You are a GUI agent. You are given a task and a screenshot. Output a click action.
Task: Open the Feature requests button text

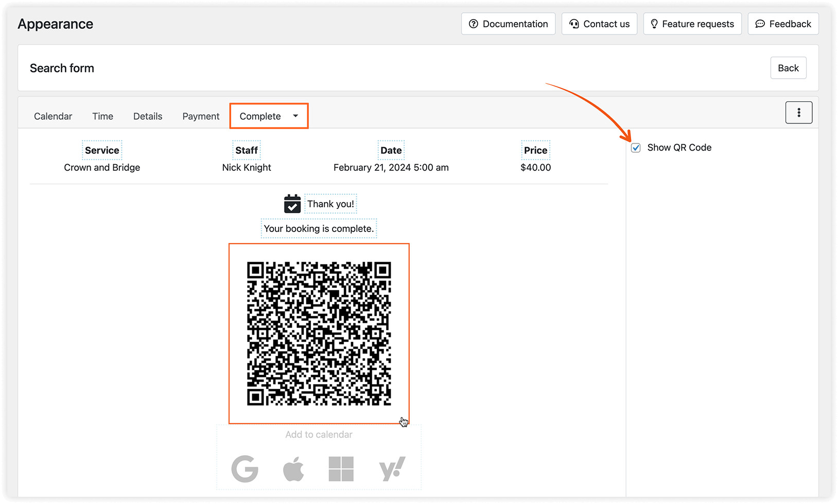pyautogui.click(x=698, y=24)
